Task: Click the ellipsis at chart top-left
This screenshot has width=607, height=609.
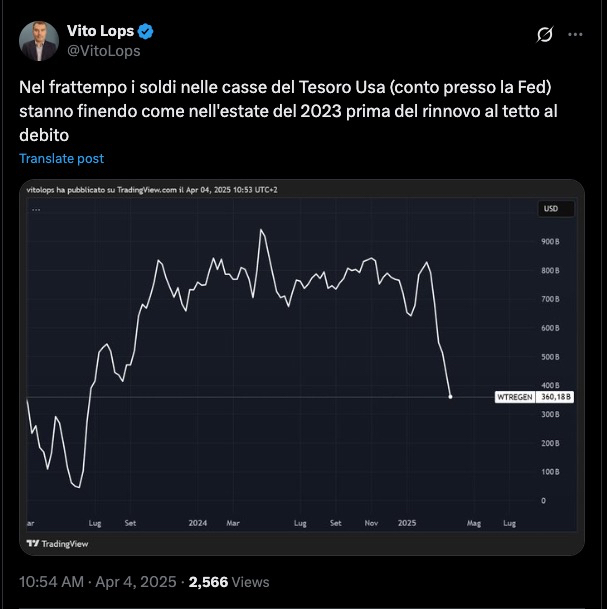Action: 36,209
